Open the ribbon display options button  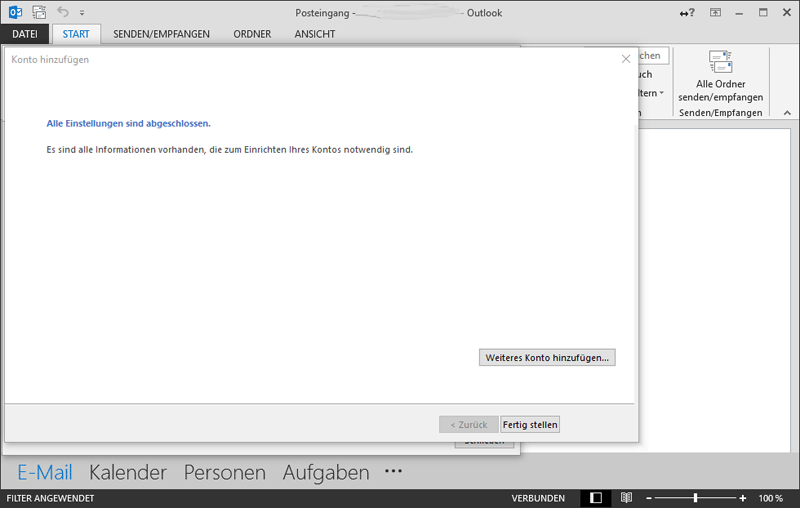pyautogui.click(x=715, y=13)
